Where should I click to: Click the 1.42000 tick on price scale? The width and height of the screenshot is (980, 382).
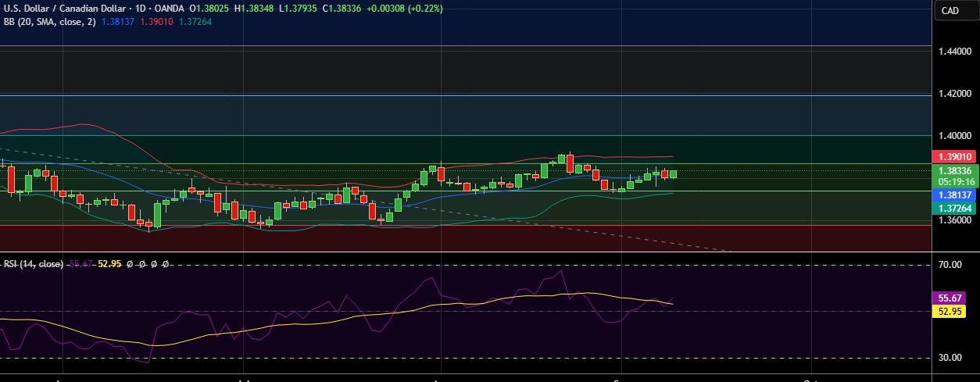(954, 94)
